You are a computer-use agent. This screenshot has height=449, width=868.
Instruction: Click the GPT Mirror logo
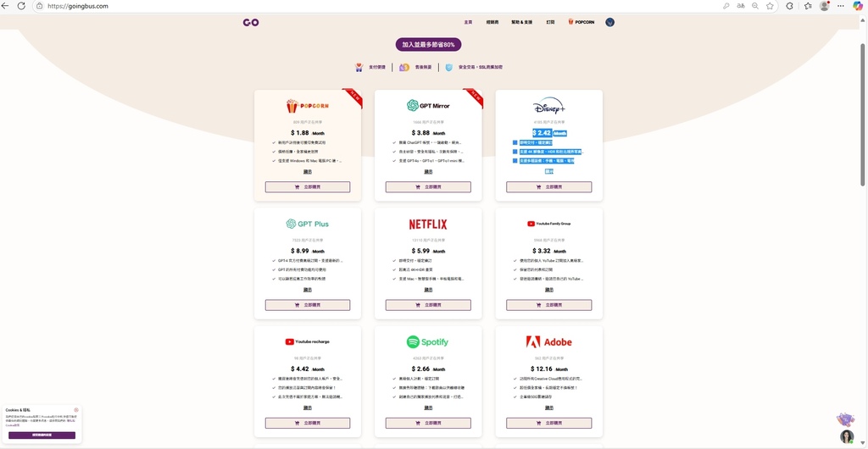428,106
